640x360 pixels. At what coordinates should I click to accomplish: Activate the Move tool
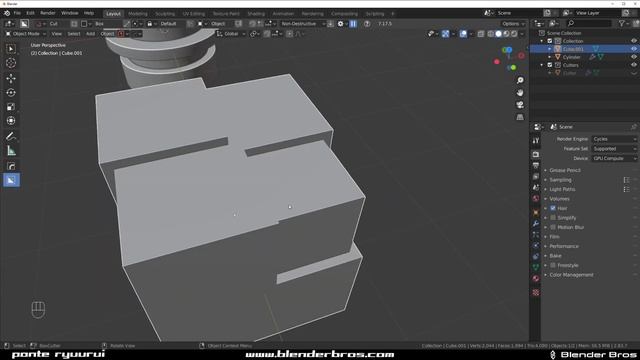pos(11,78)
